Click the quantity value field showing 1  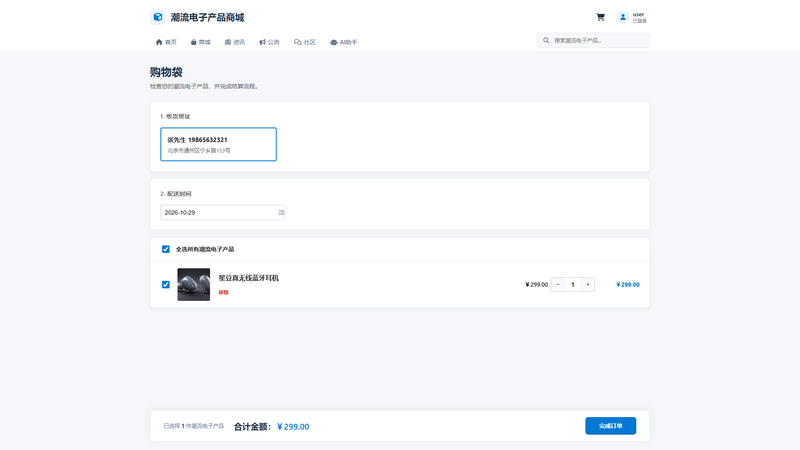point(573,285)
